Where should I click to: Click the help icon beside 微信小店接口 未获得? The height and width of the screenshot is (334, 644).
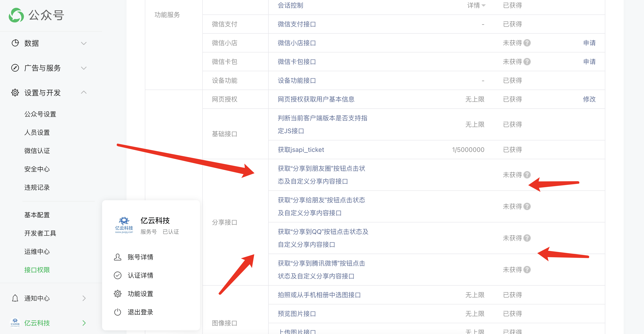coord(527,43)
